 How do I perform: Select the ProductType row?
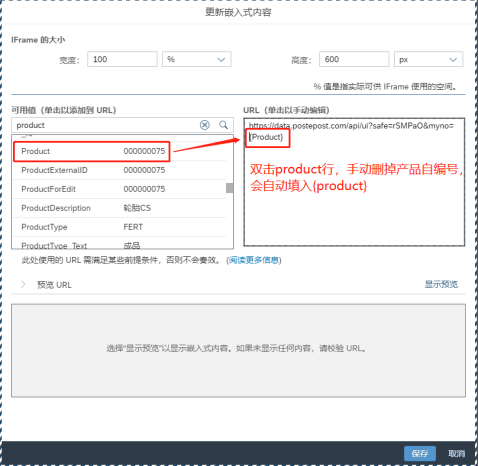[x=119, y=227]
